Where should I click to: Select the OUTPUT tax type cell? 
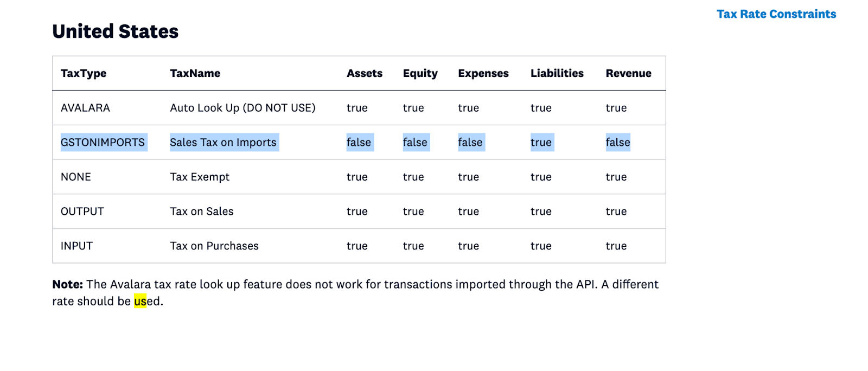82,212
